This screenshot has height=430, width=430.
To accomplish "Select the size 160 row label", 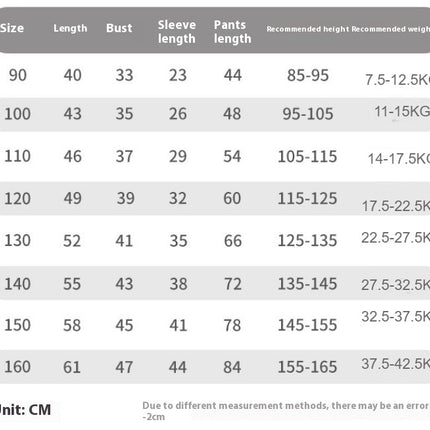I will tap(17, 367).
